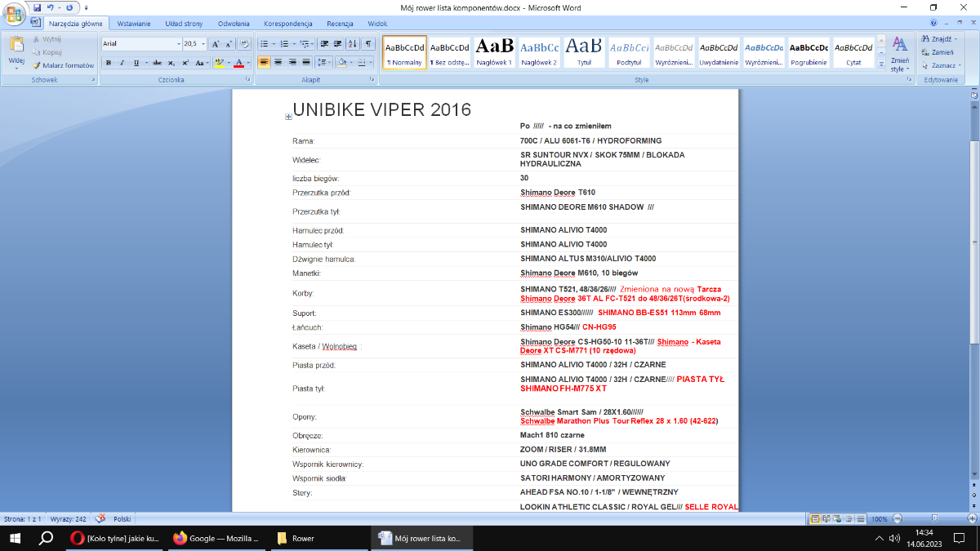Click the Office Button logo
Screen dimensions: 980x551
coord(15,14)
